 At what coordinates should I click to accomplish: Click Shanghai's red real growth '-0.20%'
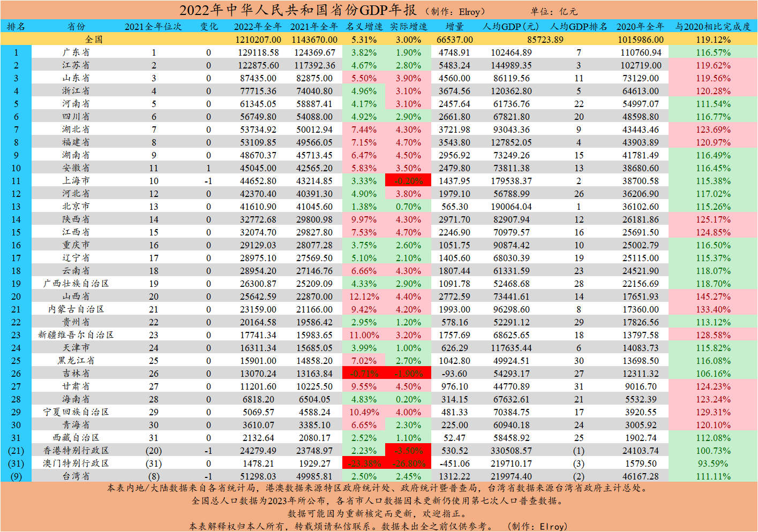(x=408, y=181)
